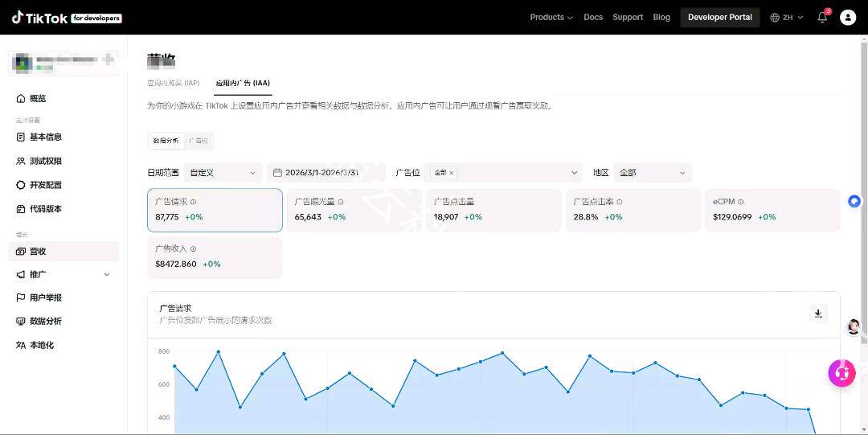868x435 pixels.
Task: Switch to 应用内购买 (IAP) tab
Action: (174, 83)
